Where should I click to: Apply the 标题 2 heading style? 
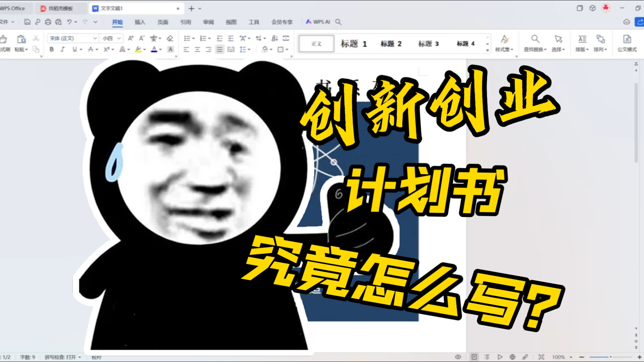(x=391, y=44)
